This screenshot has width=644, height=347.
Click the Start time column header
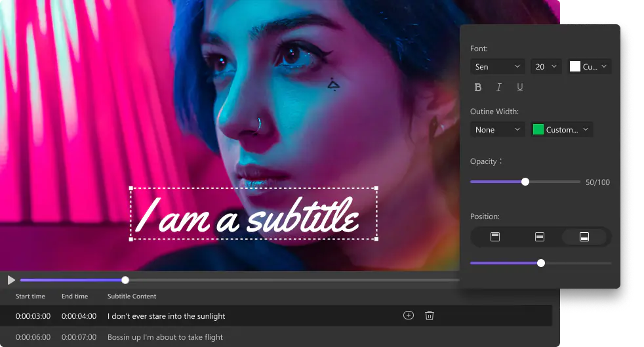(x=30, y=296)
